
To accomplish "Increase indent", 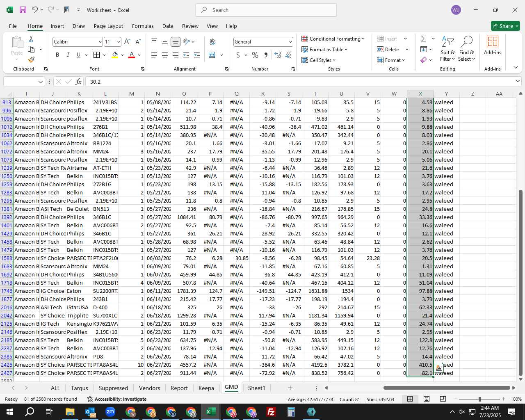I will [x=197, y=55].
